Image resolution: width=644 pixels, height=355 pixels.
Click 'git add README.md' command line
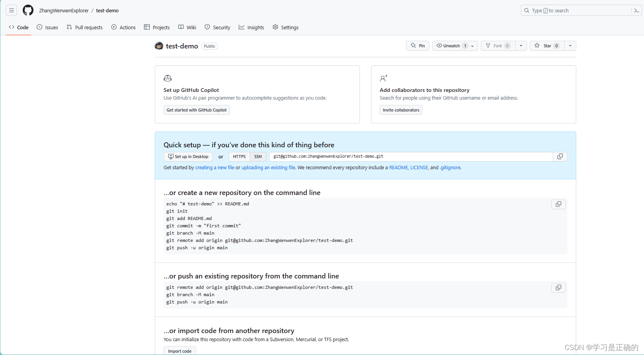pos(189,218)
